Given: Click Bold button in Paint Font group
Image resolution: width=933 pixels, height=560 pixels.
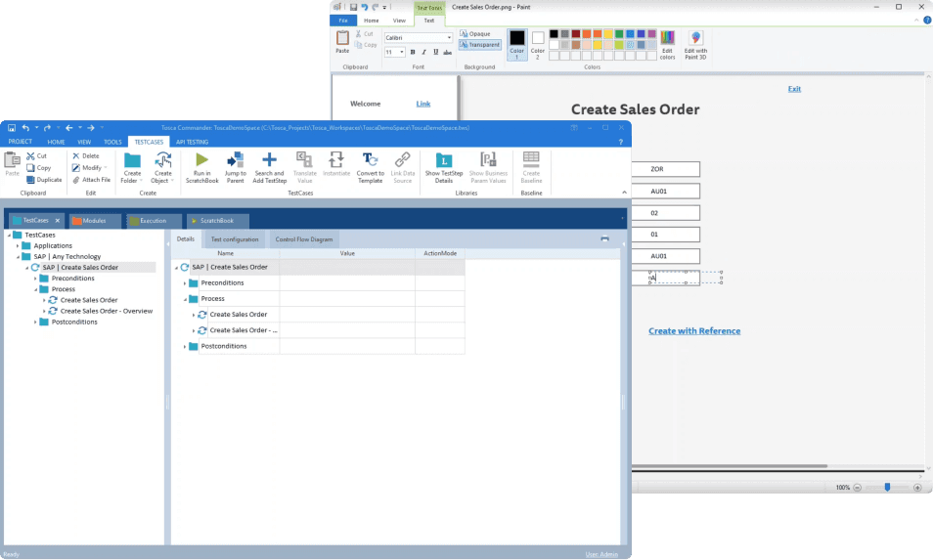Looking at the screenshot, I should (413, 53).
